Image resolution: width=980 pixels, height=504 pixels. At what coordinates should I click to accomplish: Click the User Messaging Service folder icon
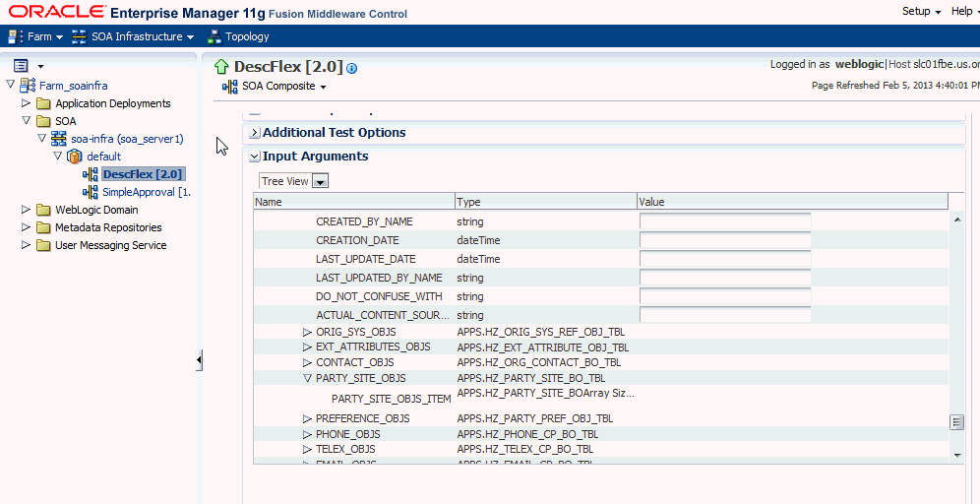coord(43,245)
